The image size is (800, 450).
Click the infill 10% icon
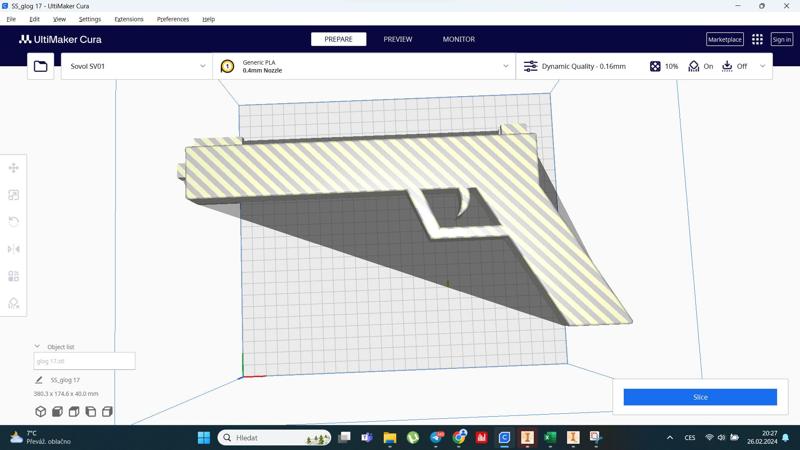pyautogui.click(x=655, y=66)
